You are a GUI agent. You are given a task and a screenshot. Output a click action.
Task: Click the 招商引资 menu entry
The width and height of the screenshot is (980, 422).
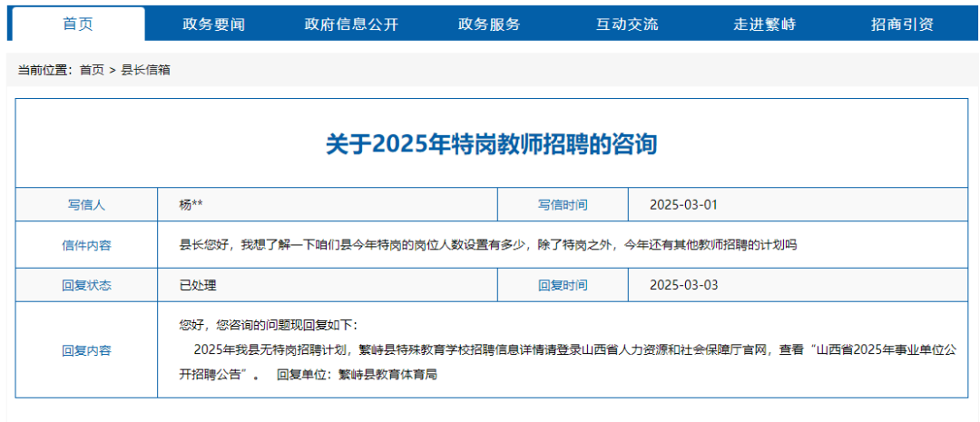click(902, 25)
